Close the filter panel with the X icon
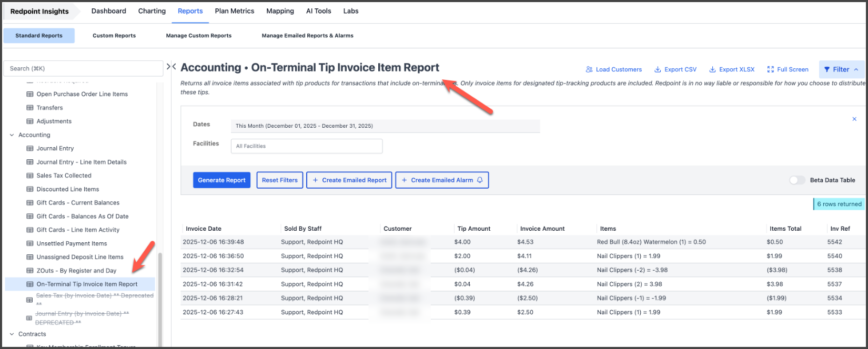 854,119
